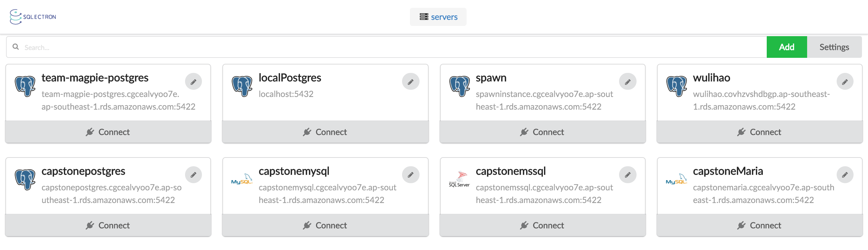Open the Settings dialog
This screenshot has height=250, width=868.
(834, 47)
